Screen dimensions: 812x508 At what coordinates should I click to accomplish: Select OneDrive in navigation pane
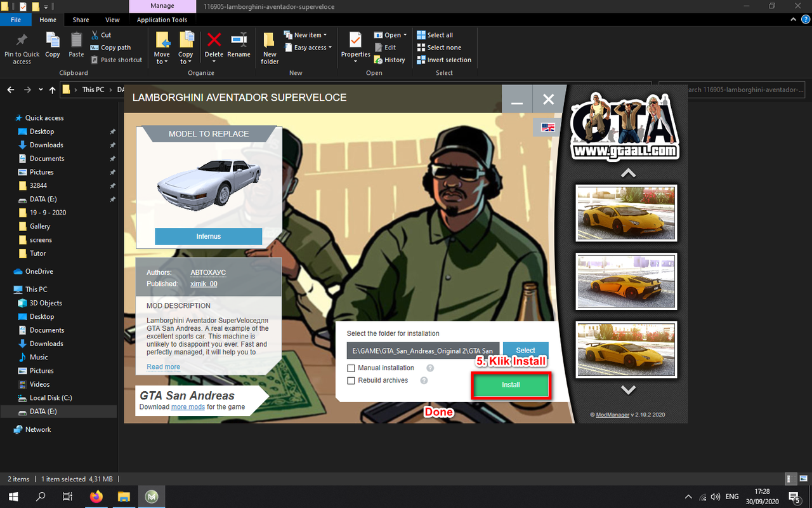pyautogui.click(x=39, y=271)
